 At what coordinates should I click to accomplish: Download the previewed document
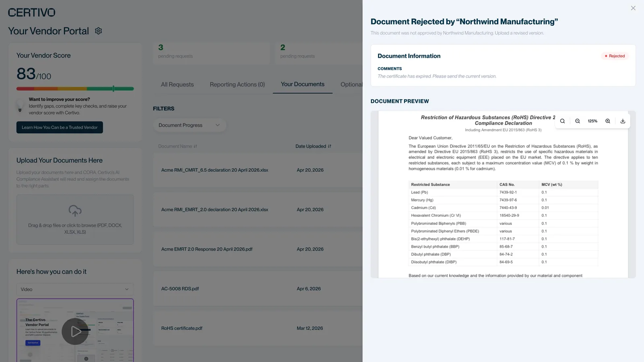(623, 121)
